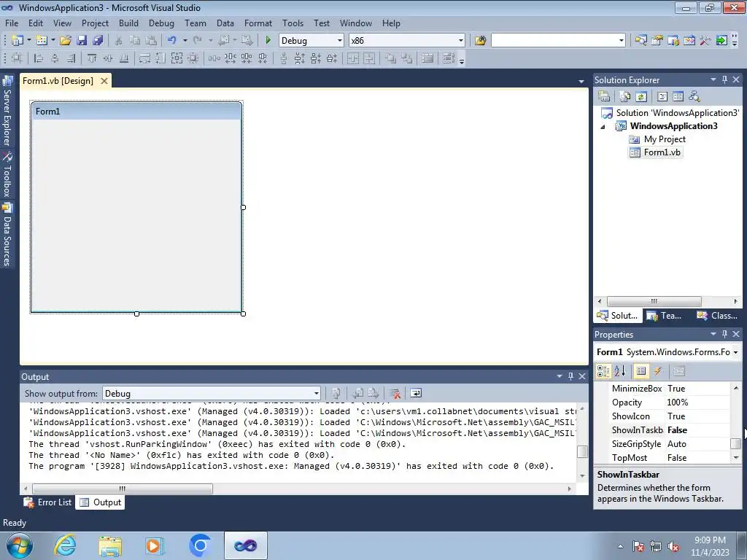Click the Align Tops layout icon
747x560 pixels.
[92, 58]
